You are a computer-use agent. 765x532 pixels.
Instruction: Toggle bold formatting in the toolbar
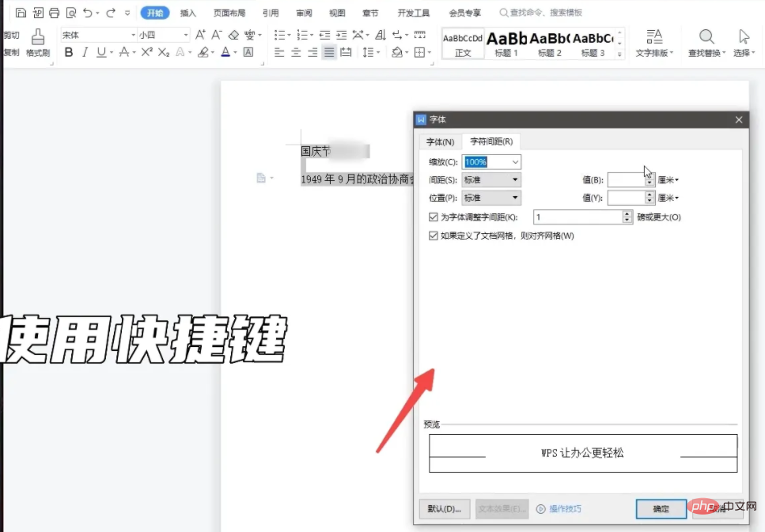tap(70, 52)
